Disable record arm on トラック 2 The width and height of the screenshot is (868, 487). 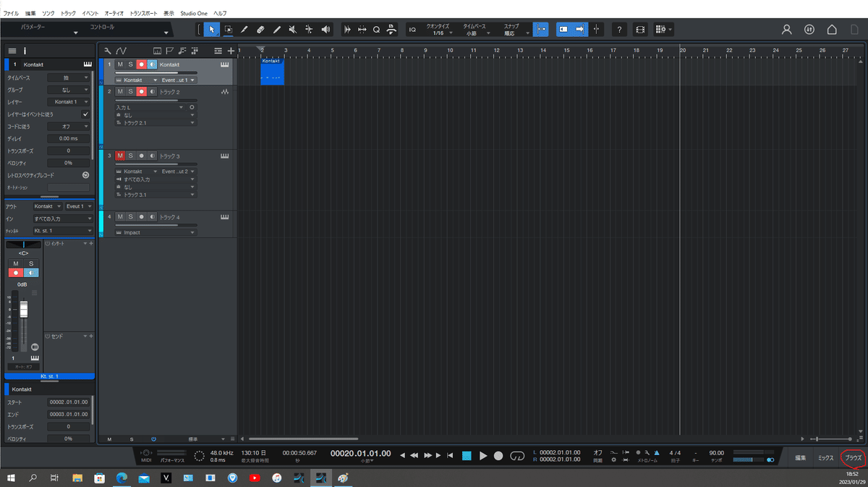point(142,92)
